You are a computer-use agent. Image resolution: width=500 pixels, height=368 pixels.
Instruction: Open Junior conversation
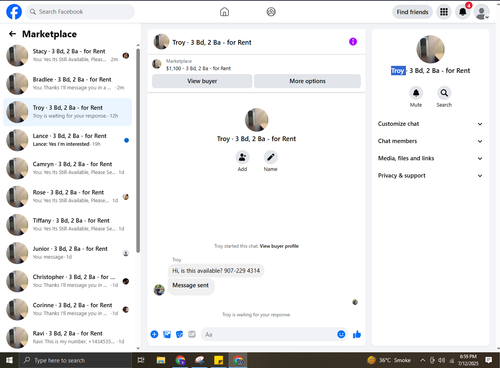point(68,253)
